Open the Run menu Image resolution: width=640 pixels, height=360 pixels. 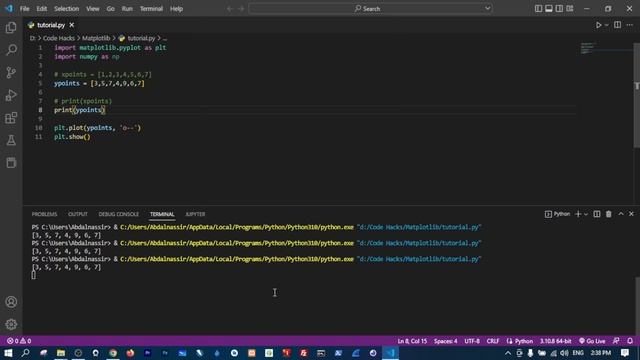127,9
